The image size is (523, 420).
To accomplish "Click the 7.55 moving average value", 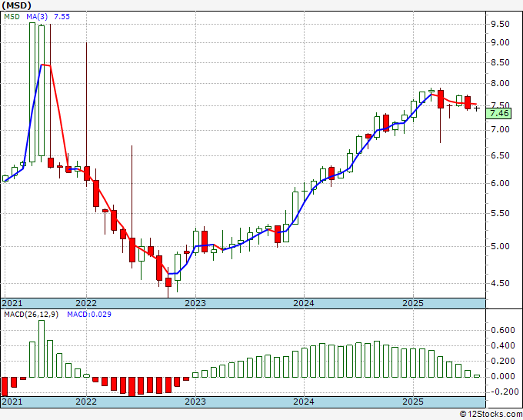I will (x=62, y=16).
